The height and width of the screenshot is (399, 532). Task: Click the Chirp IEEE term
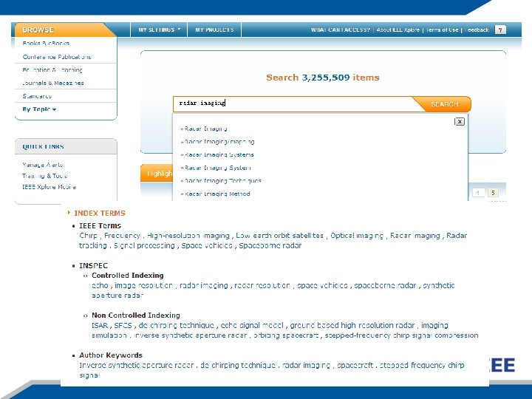click(x=88, y=236)
